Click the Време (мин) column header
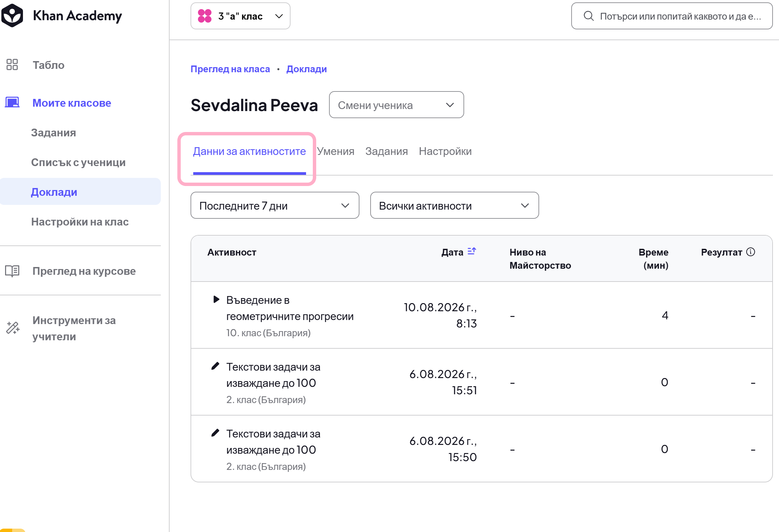779x532 pixels. [x=653, y=259]
